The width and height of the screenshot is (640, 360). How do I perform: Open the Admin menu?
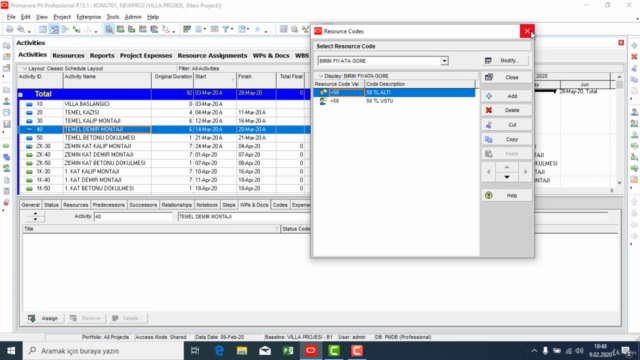click(133, 17)
